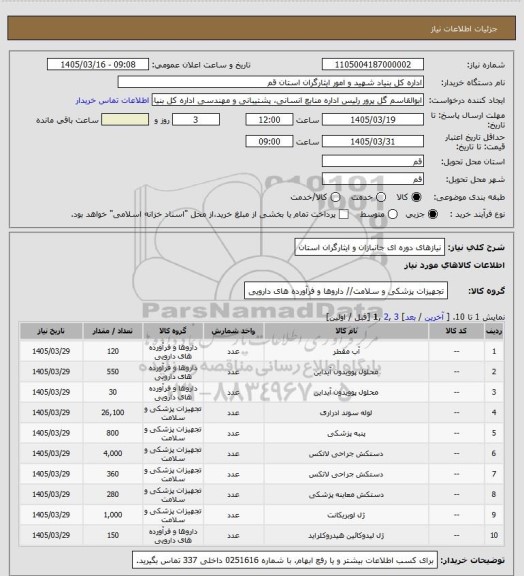Select the لوله سوند ادراری item name
The width and height of the screenshot is (524, 576).
(x=346, y=413)
